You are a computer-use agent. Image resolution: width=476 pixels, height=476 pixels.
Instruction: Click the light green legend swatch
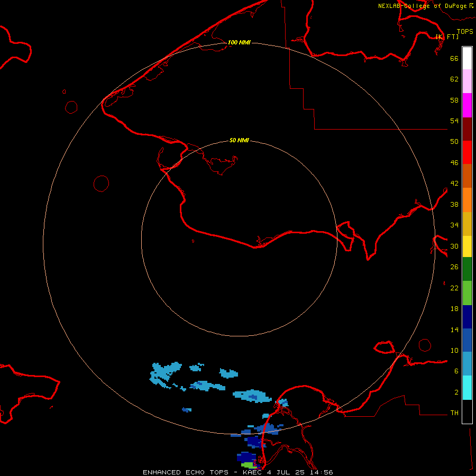pos(467,293)
